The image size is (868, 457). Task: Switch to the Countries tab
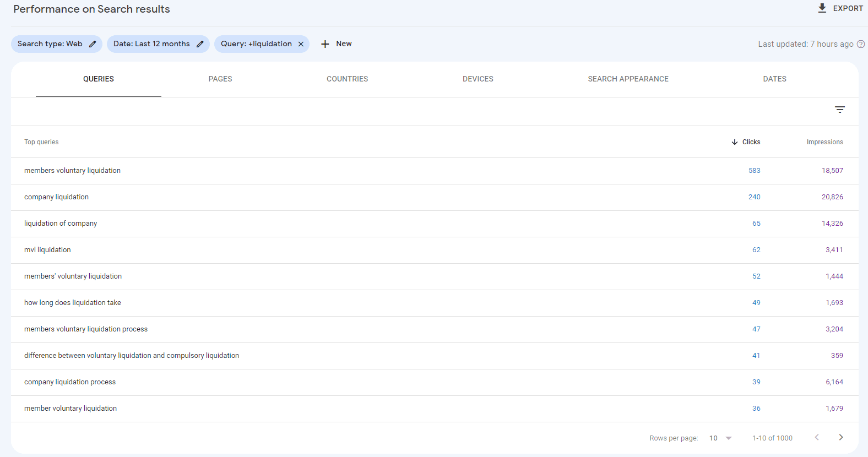click(347, 79)
